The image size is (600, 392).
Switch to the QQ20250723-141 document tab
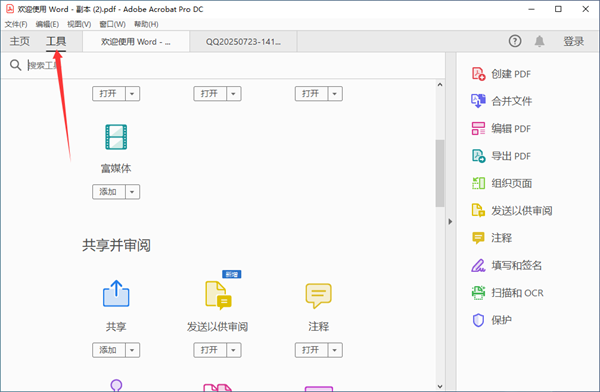tap(243, 42)
